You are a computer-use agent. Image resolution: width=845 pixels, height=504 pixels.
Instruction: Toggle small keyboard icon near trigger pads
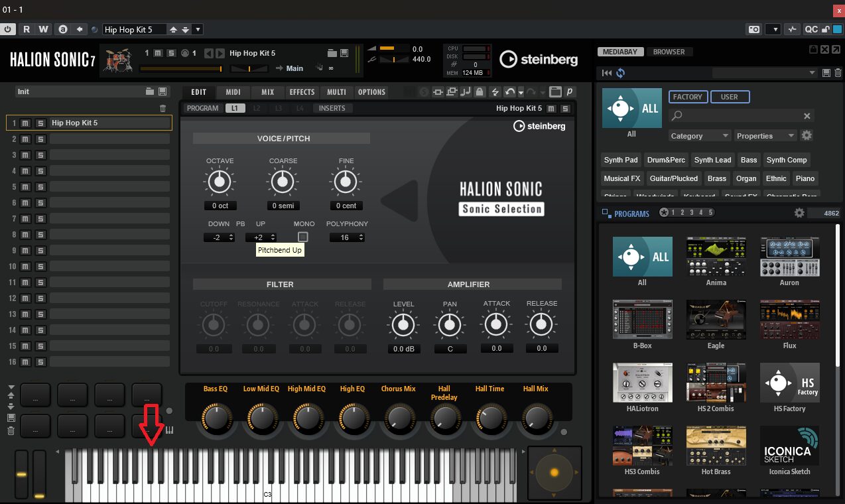coord(169,430)
